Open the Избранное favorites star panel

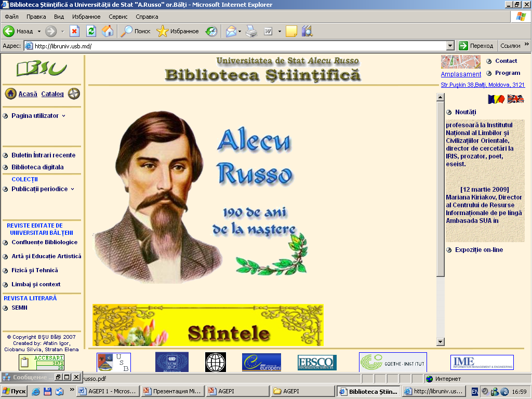pyautogui.click(x=178, y=31)
